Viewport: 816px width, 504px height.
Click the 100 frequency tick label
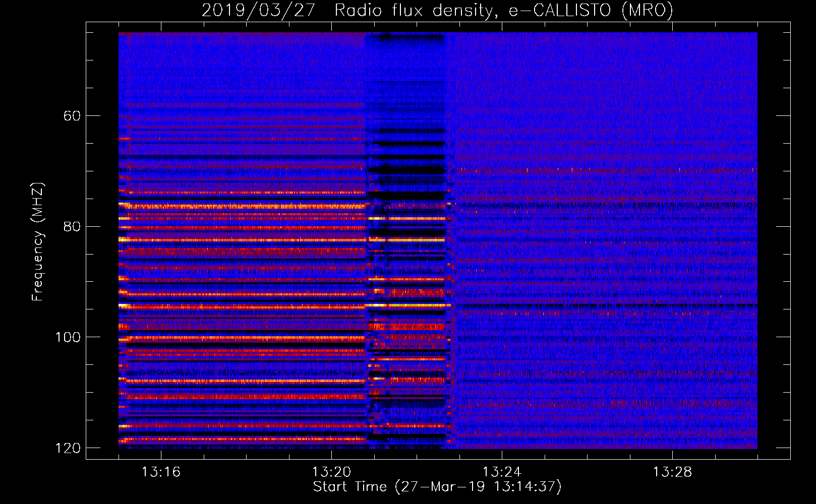(68, 337)
